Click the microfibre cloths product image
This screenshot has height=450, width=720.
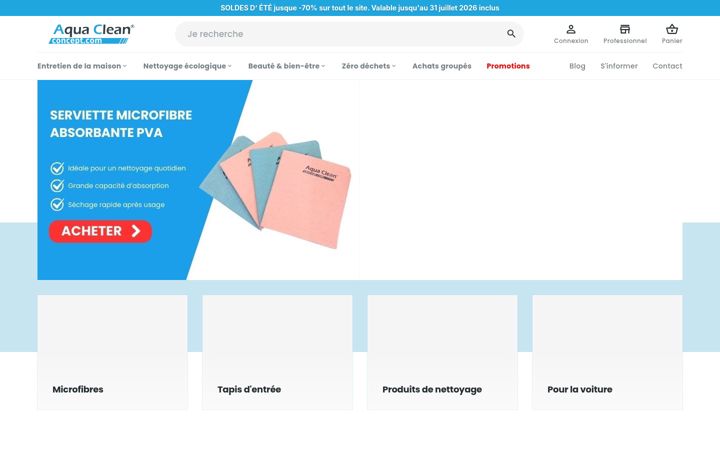276,190
